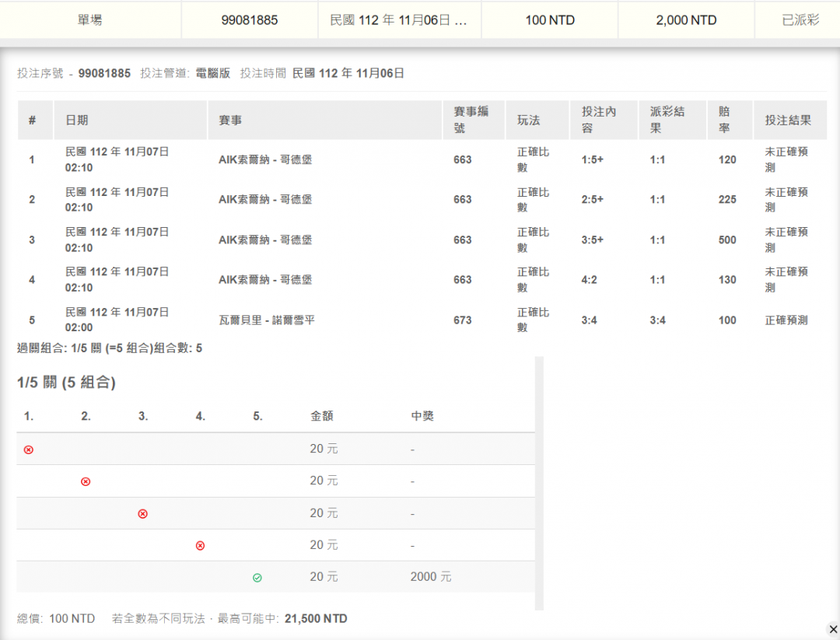Click the 賽事 column header
Screen dimensions: 840x640
(x=230, y=121)
